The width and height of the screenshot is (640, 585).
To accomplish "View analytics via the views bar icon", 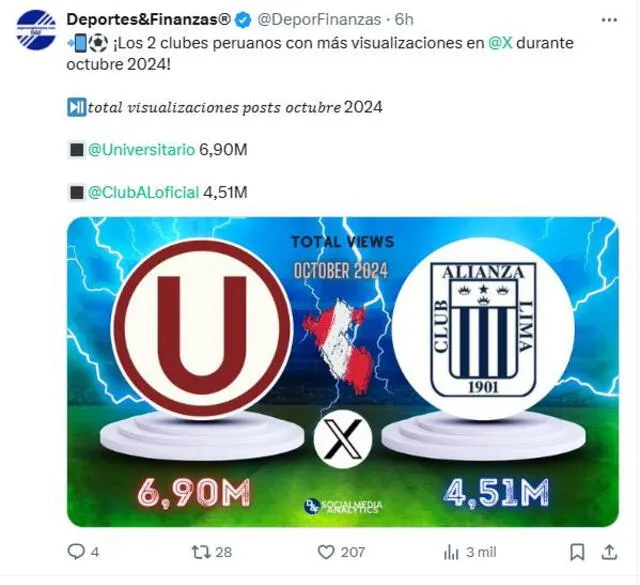I will tap(451, 553).
